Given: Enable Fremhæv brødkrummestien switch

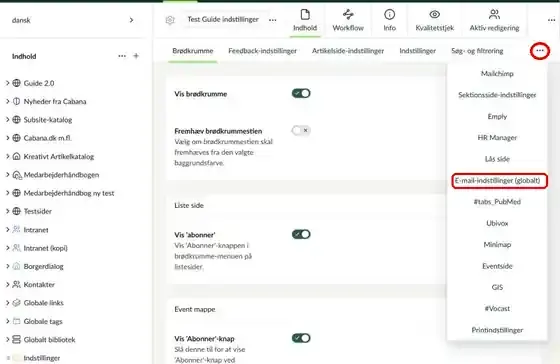Looking at the screenshot, I should point(301,130).
